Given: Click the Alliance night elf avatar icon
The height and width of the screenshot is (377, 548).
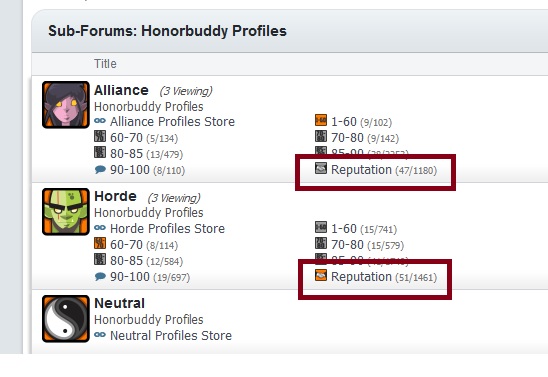Looking at the screenshot, I should [x=66, y=105].
